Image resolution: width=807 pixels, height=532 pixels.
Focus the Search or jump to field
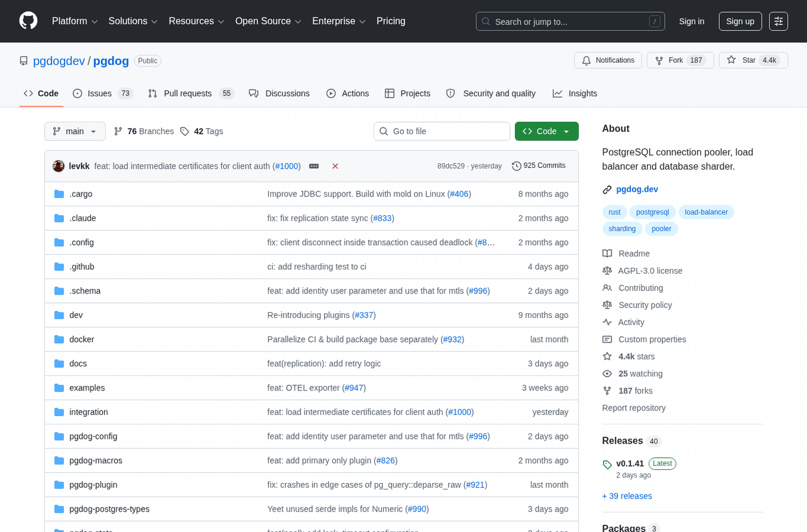(x=570, y=22)
